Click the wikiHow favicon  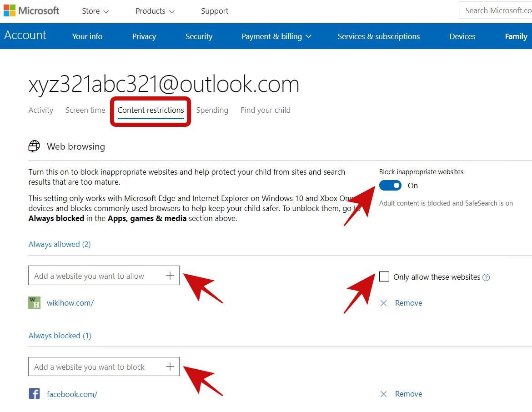34,303
